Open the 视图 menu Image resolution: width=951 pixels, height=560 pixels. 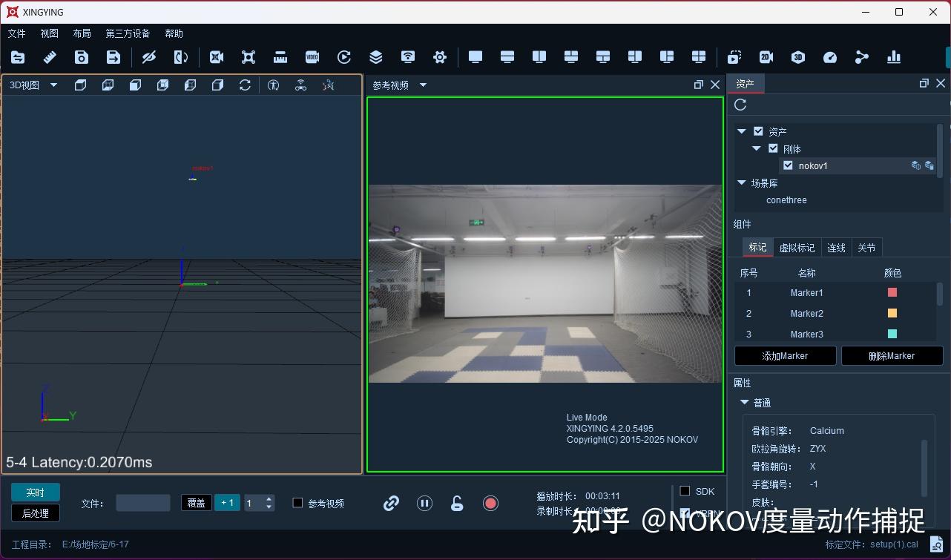49,33
